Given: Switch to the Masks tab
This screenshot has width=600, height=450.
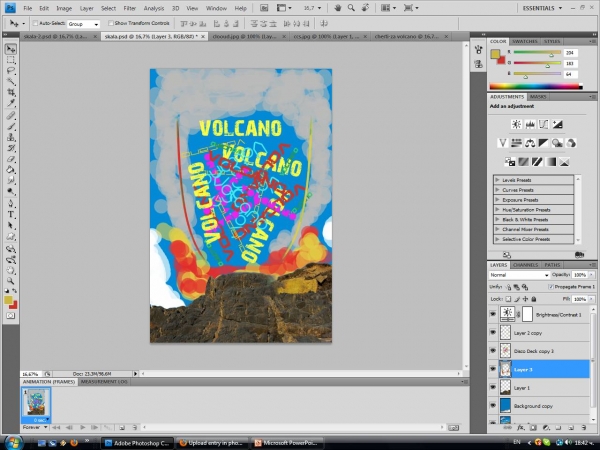Looking at the screenshot, I should [x=538, y=97].
